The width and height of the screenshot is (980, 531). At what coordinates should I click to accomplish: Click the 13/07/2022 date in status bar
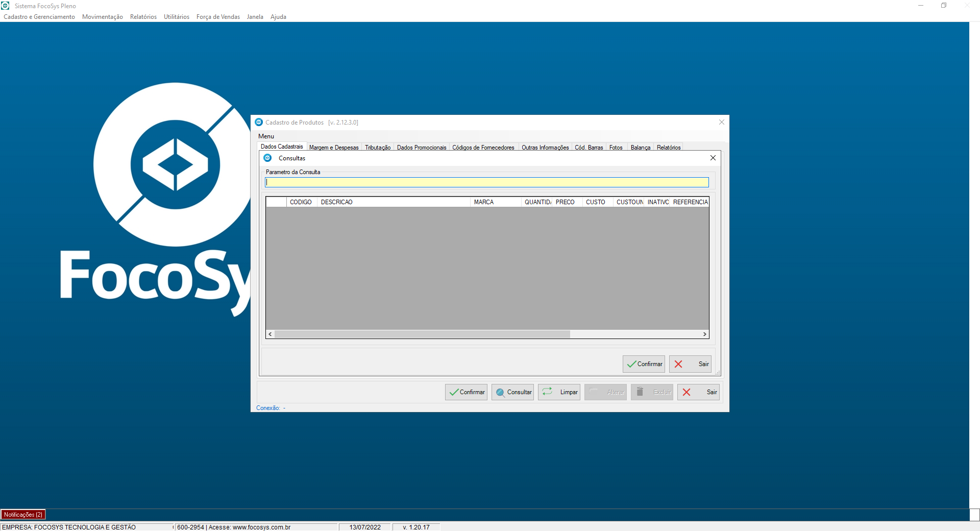point(365,527)
